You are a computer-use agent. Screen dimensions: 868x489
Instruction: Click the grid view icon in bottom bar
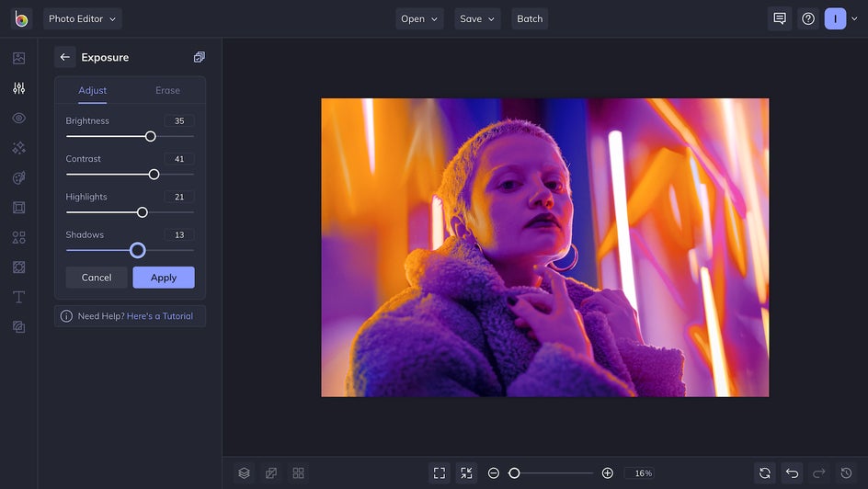(x=298, y=473)
